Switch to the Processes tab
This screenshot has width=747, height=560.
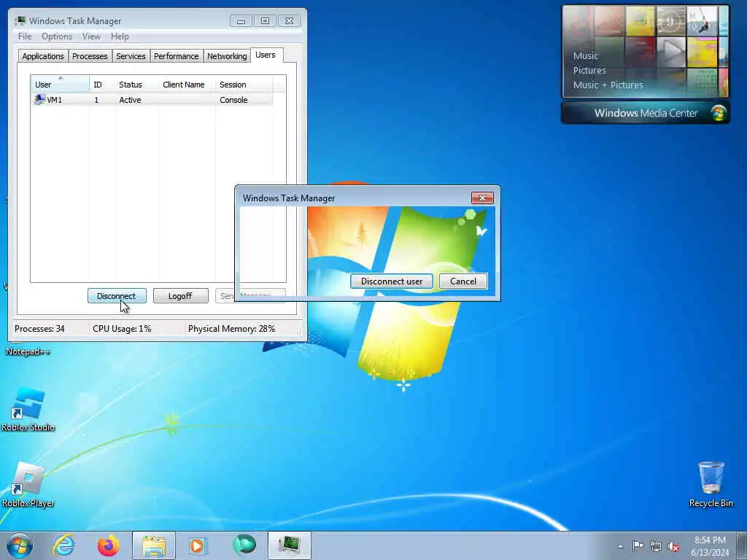90,56
